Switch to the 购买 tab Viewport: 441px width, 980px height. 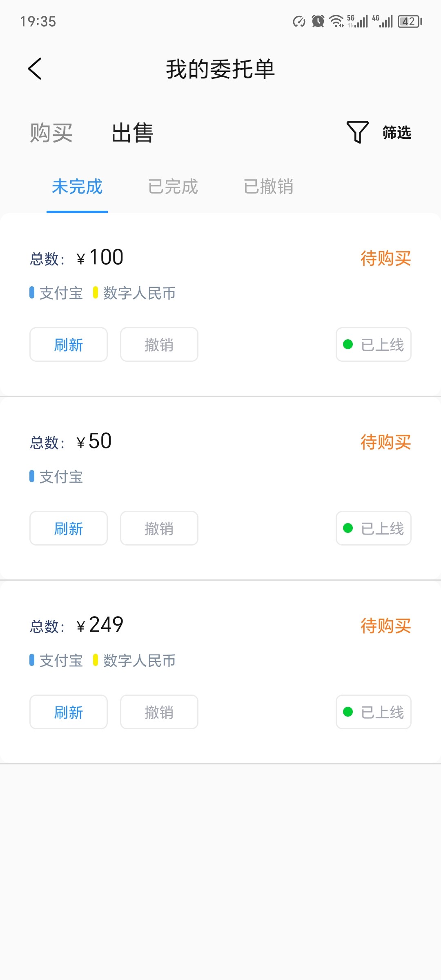pos(51,133)
